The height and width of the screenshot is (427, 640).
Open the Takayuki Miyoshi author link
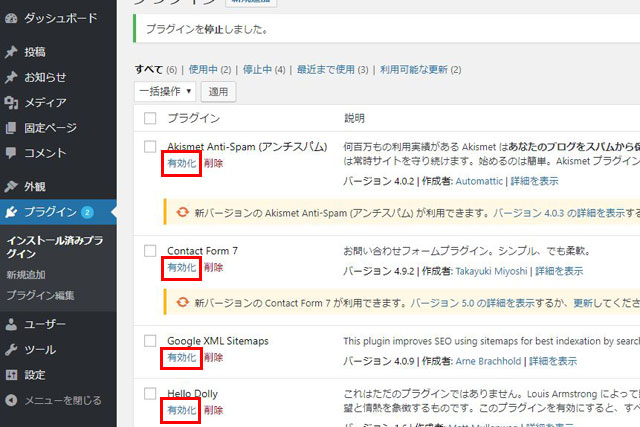[x=491, y=271]
